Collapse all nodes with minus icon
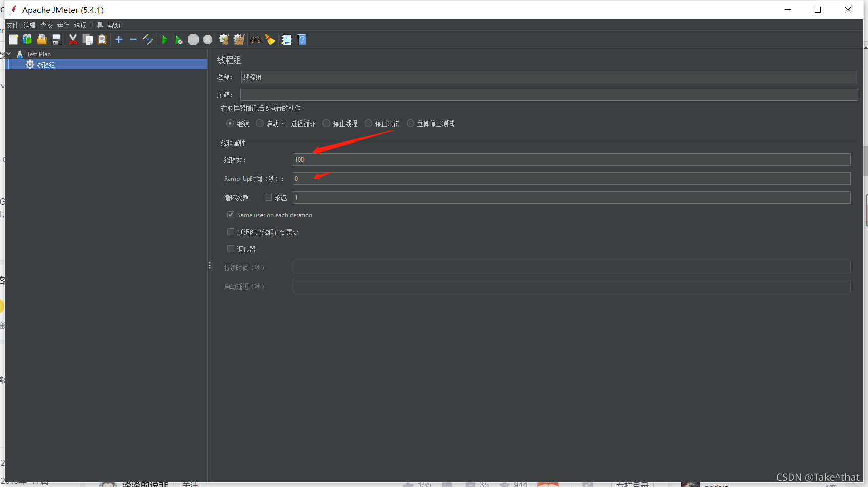The image size is (868, 487). tap(133, 39)
